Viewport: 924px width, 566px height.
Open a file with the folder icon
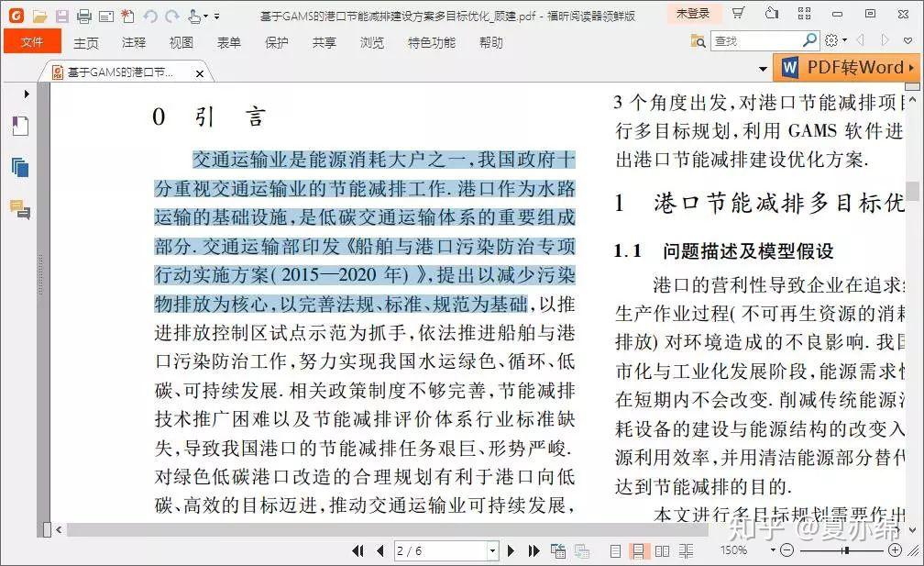(x=39, y=16)
